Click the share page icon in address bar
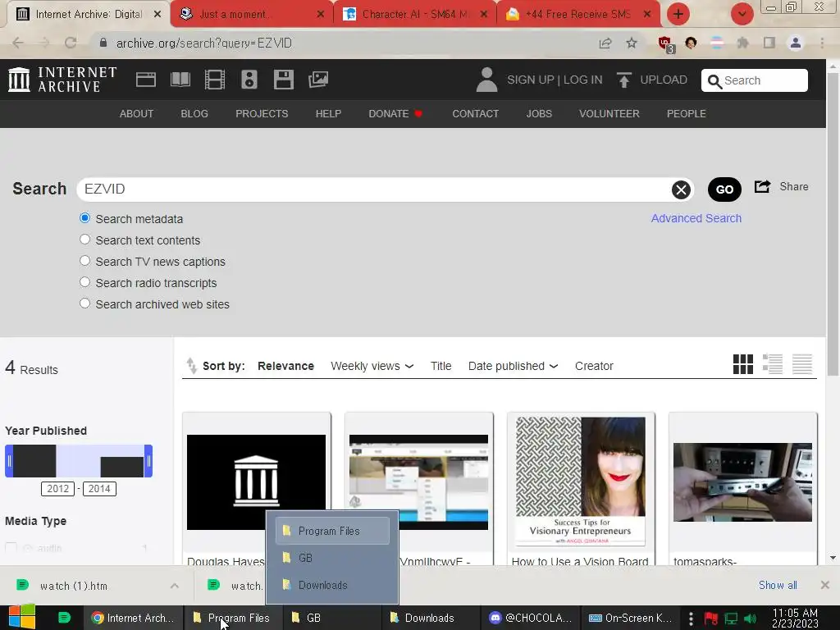 (605, 43)
